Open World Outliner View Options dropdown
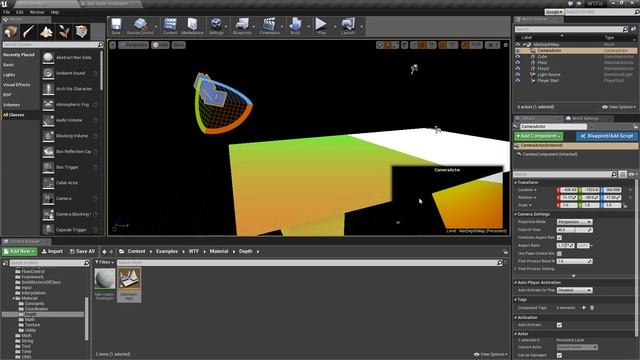640x360 pixels. (619, 107)
